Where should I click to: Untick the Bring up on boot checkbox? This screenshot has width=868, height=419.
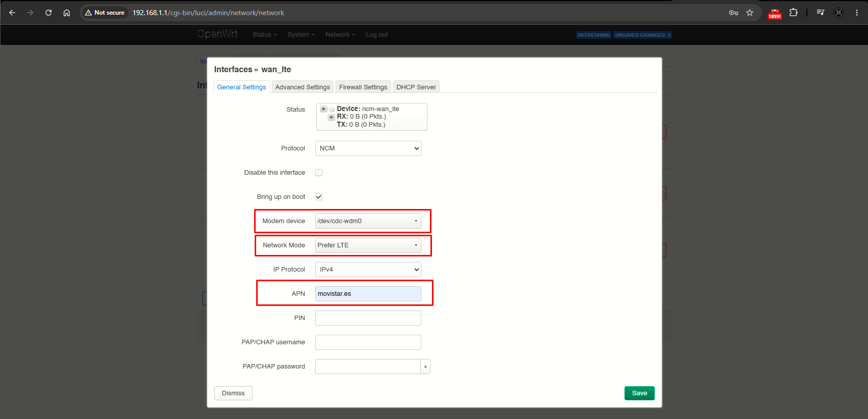click(x=319, y=197)
